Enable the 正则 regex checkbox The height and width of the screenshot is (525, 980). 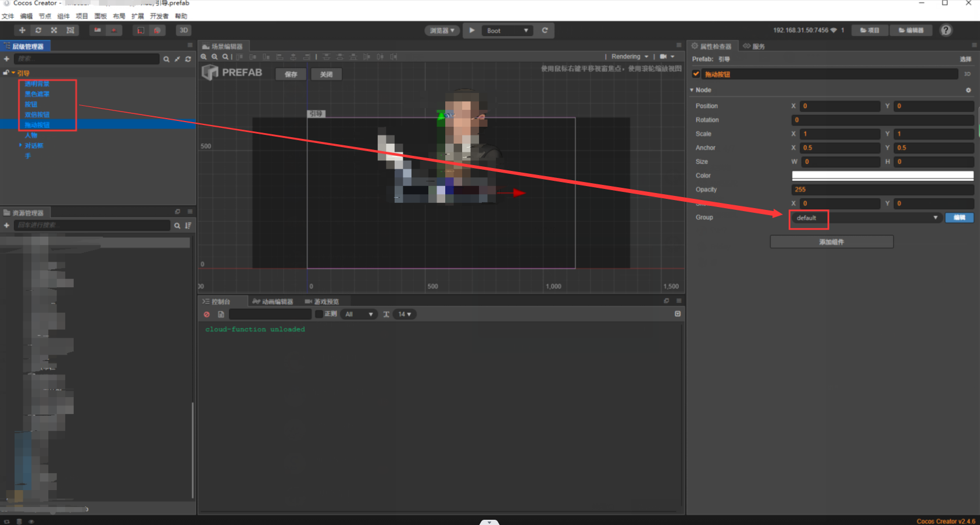pos(319,314)
